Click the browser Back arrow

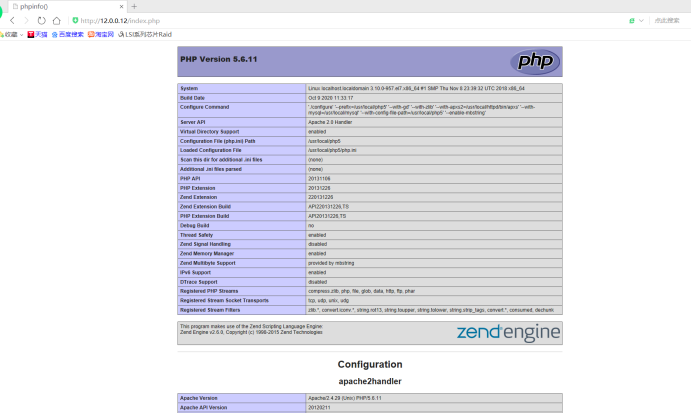[x=12, y=20]
